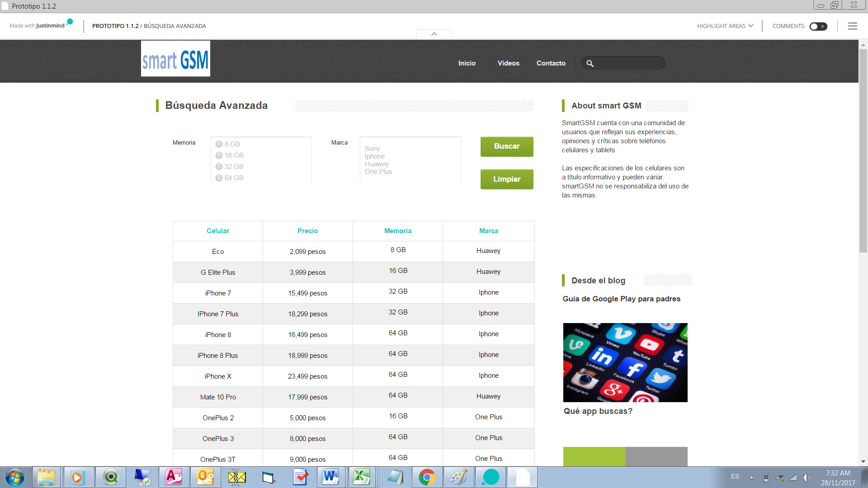Open the Guía de Google Play para padres link
Image resolution: width=868 pixels, height=488 pixels.
[621, 299]
